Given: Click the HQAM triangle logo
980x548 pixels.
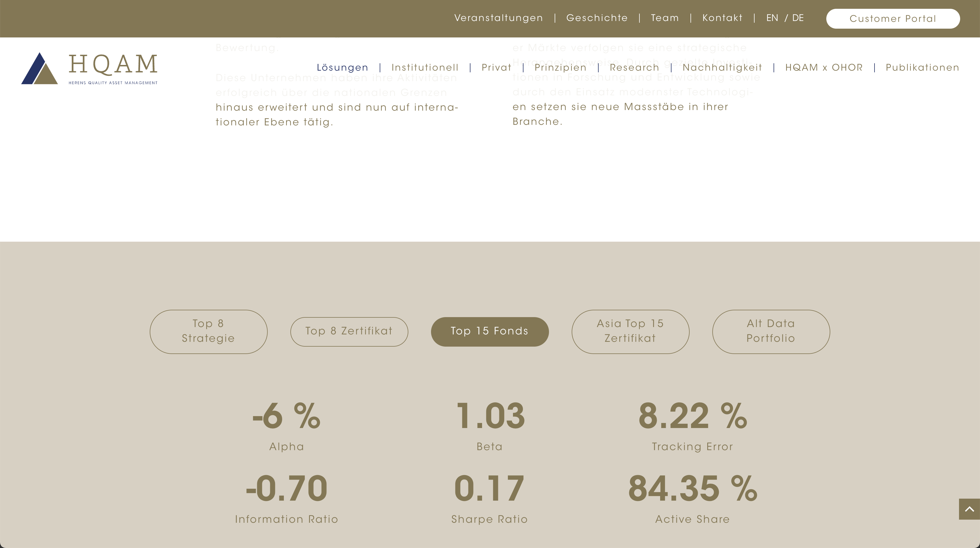Looking at the screenshot, I should (40, 69).
